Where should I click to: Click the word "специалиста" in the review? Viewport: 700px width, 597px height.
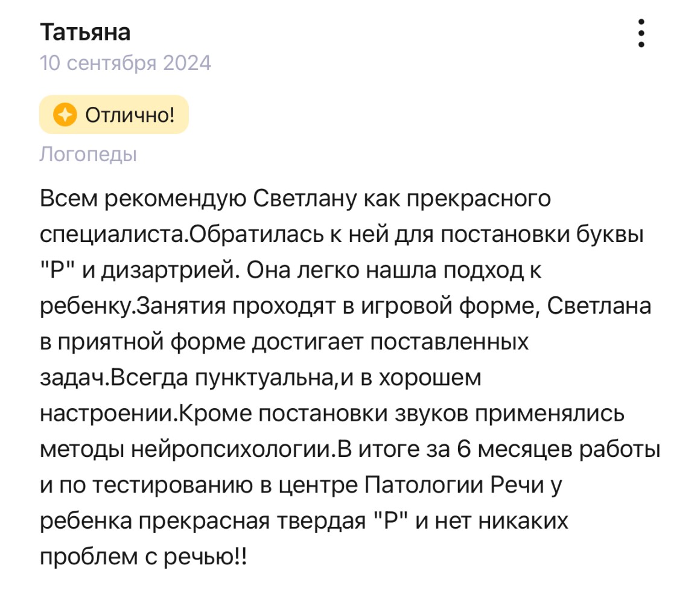click(110, 234)
